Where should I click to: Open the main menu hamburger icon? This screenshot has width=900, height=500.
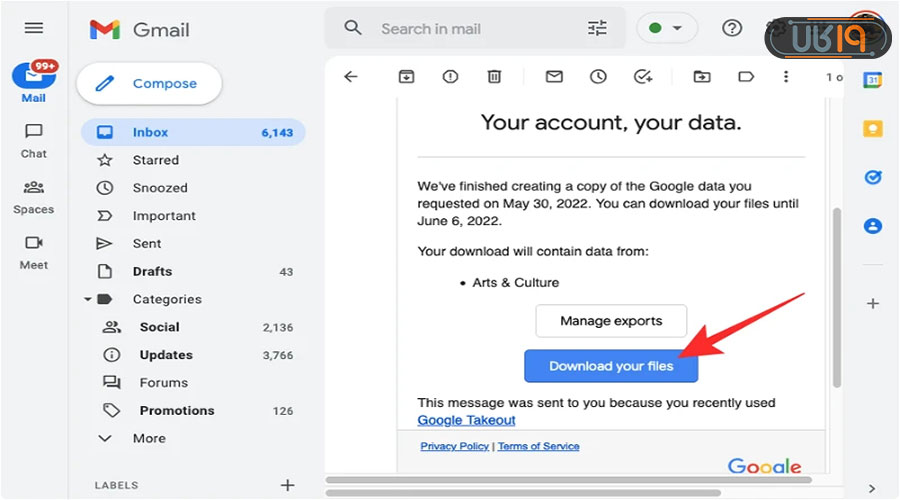(x=34, y=28)
